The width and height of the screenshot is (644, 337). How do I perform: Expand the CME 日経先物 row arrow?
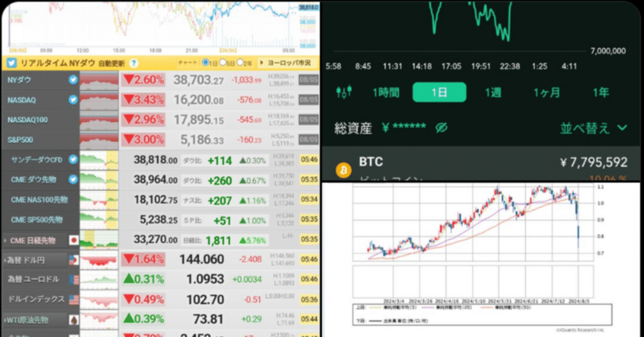(x=6, y=240)
